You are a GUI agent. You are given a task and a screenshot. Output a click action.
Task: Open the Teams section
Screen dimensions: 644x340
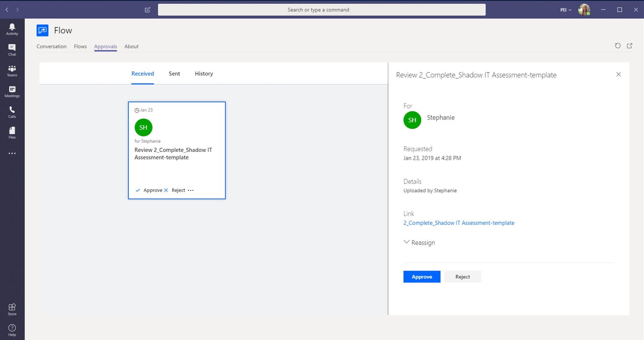12,71
